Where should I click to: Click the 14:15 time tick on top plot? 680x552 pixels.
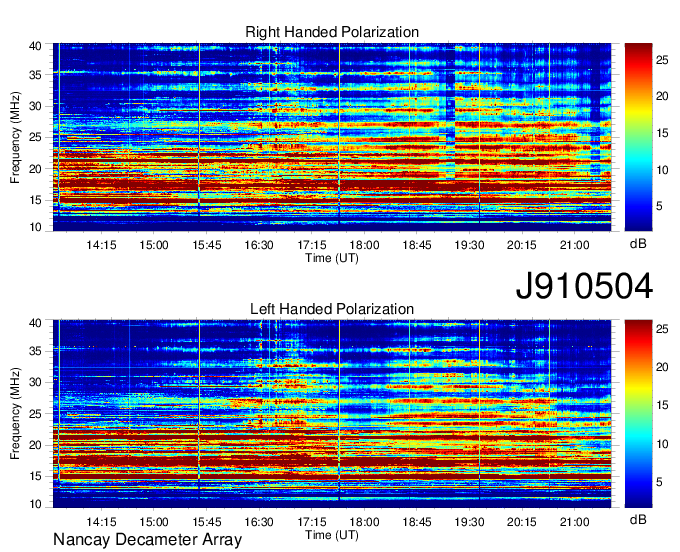(x=101, y=245)
